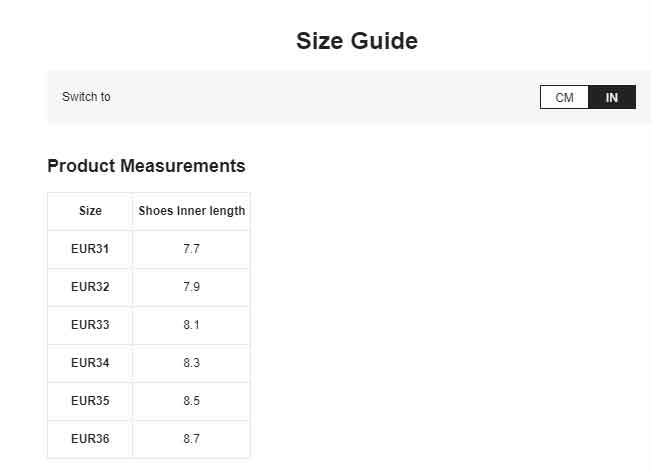Image resolution: width=652 pixels, height=472 pixels.
Task: Select the 7.7 inner length value
Action: [192, 249]
